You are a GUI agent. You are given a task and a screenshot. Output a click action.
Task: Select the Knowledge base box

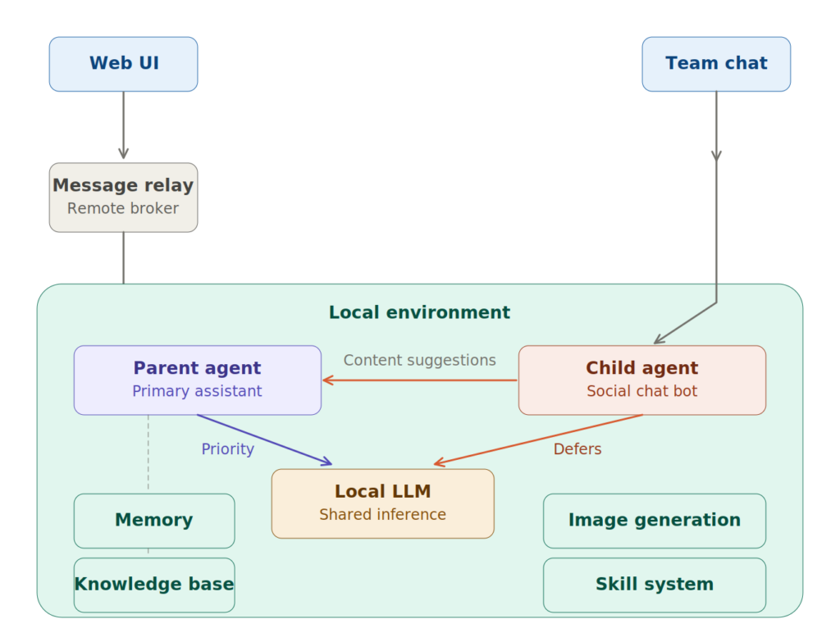154,585
